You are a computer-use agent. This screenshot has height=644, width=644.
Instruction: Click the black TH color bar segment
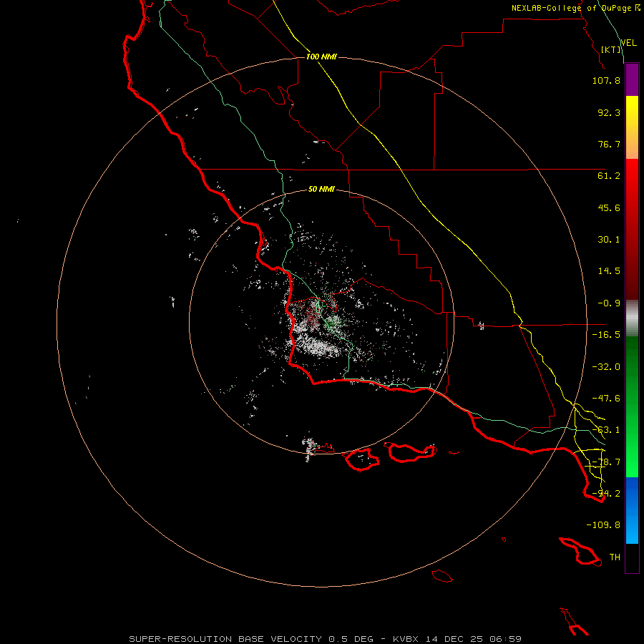point(632,558)
